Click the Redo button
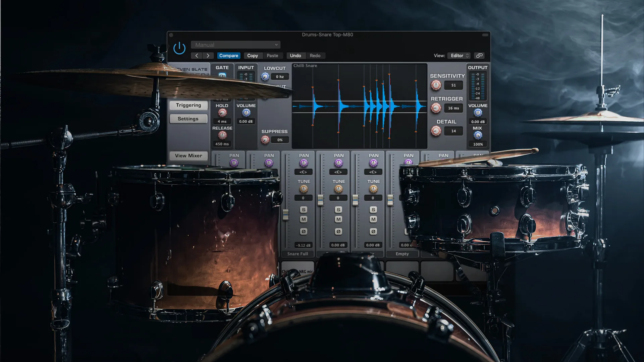This screenshot has height=362, width=644. [x=315, y=56]
